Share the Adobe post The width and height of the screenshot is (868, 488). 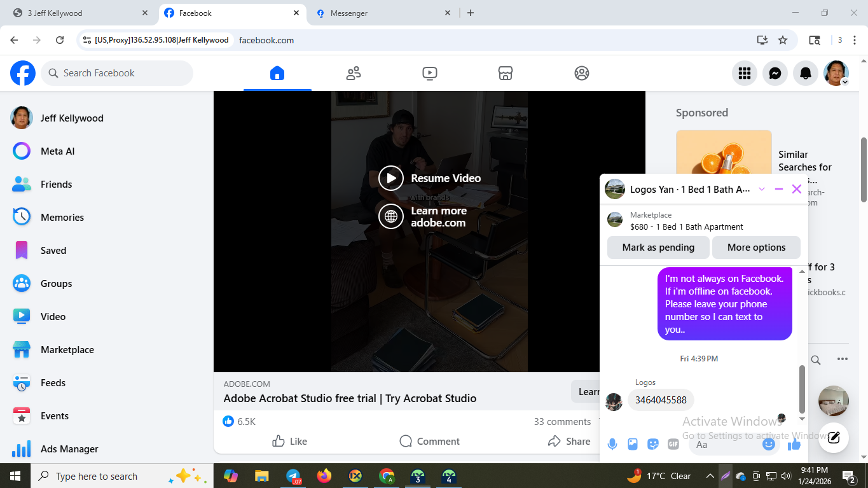(569, 441)
